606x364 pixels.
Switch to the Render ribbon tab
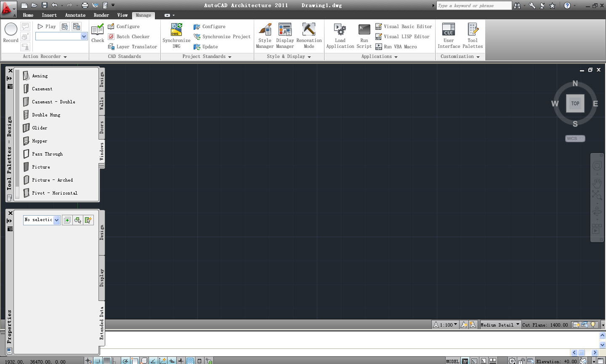click(x=101, y=15)
